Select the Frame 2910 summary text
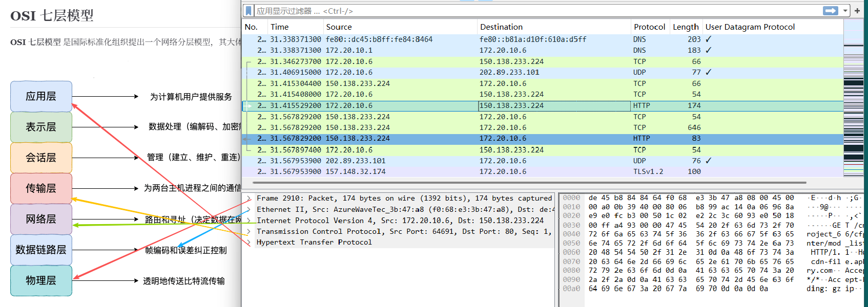The height and width of the screenshot is (307, 868). click(x=404, y=198)
